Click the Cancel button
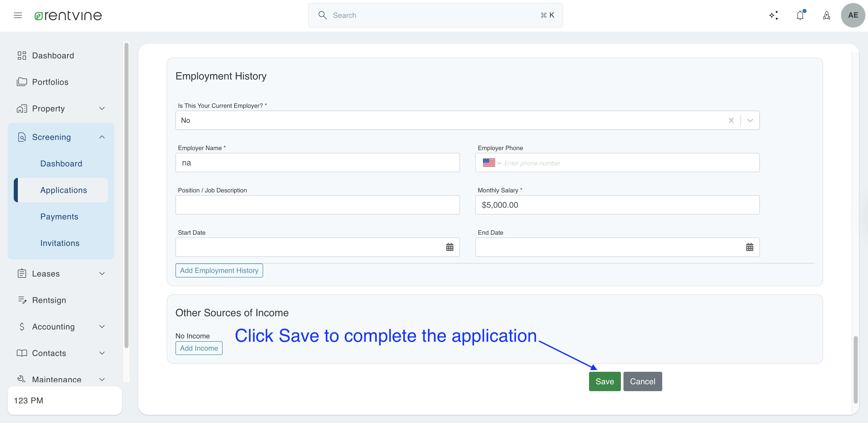This screenshot has width=868, height=423. 642,381
